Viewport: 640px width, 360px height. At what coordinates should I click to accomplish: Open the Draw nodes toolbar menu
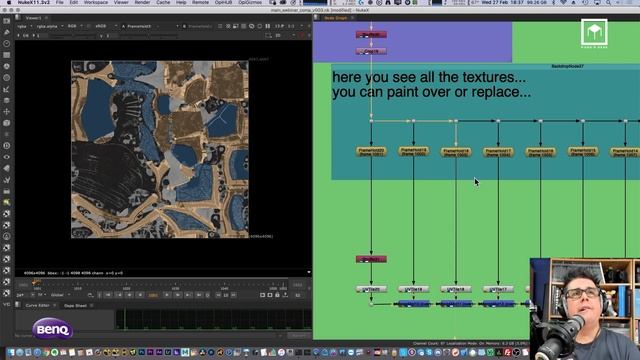[x=7, y=32]
